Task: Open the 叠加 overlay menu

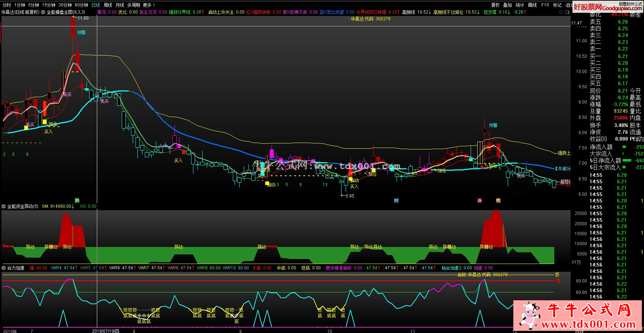Action: (x=507, y=5)
